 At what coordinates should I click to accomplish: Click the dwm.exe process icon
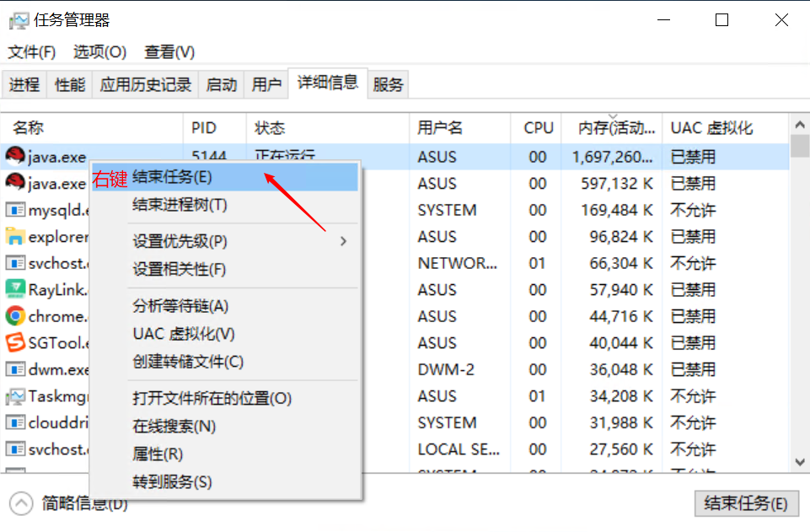(x=15, y=369)
